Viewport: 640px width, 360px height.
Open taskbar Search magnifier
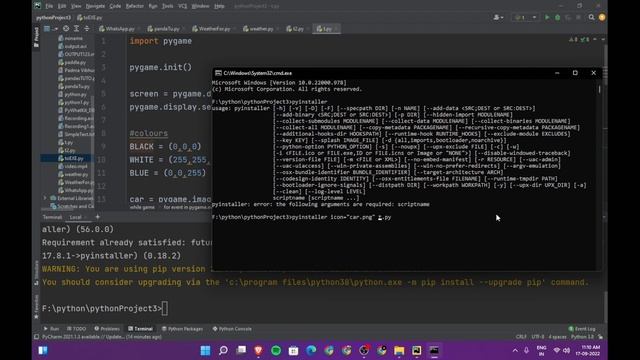[223, 351]
